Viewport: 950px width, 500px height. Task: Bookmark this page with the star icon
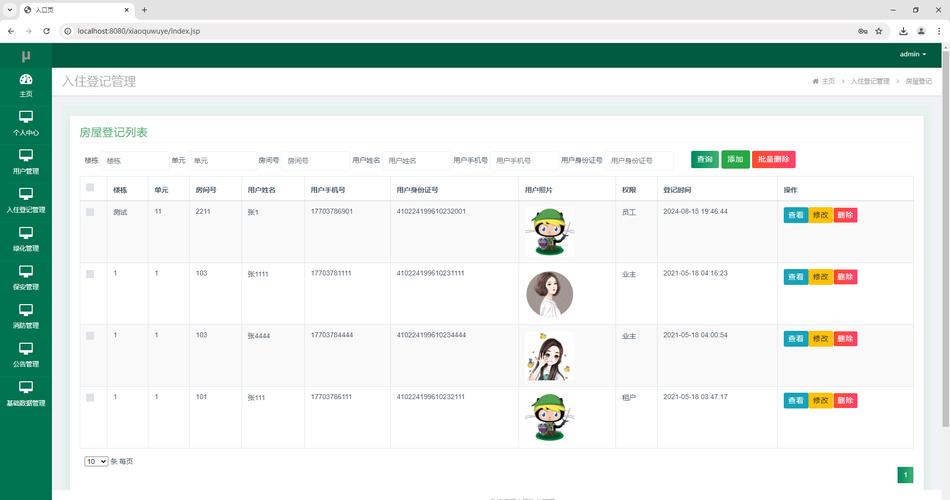879,31
